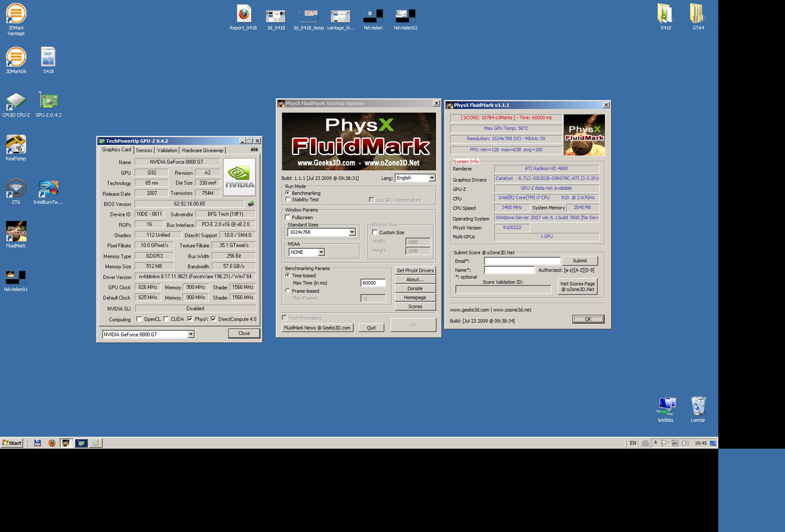Open Névtelen02 desktop image file
The width and height of the screenshot is (785, 532).
click(405, 20)
